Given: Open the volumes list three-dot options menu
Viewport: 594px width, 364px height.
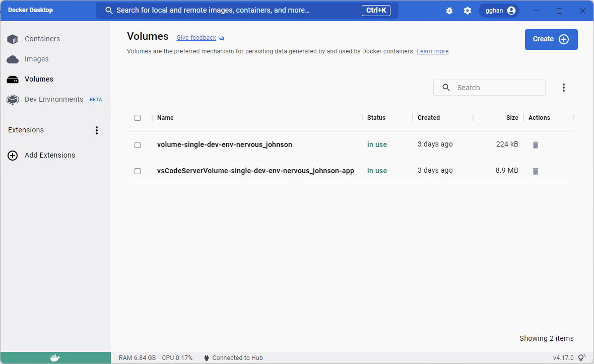Looking at the screenshot, I should 564,88.
